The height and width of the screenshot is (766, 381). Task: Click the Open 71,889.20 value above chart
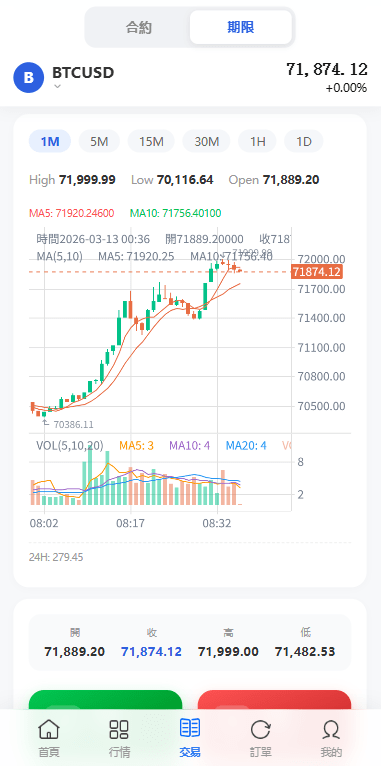pyautogui.click(x=291, y=180)
